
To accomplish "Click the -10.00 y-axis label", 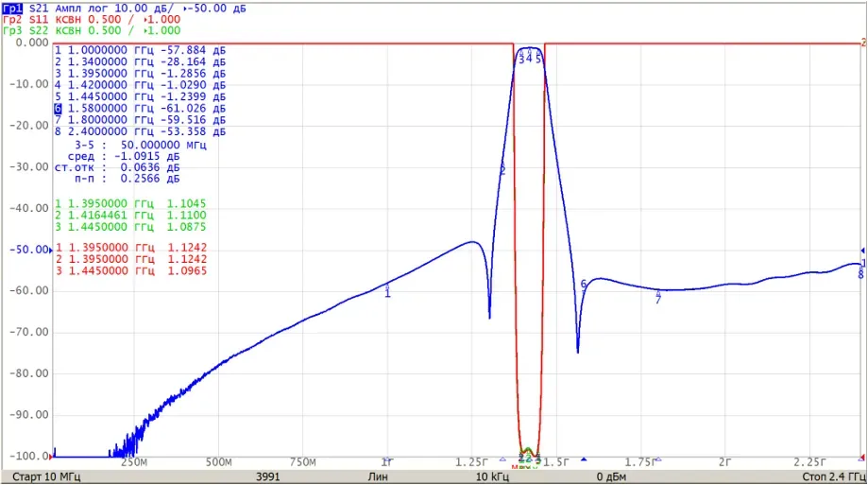I will (x=29, y=84).
